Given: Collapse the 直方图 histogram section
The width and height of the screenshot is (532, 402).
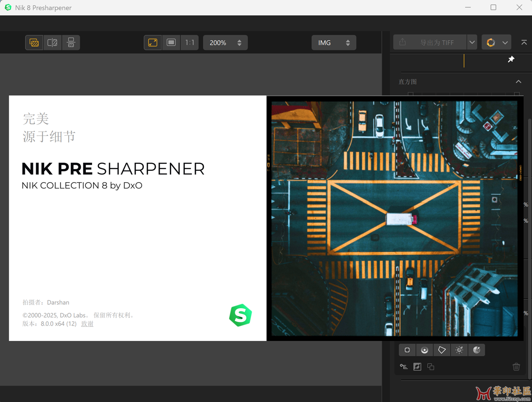Looking at the screenshot, I should [x=519, y=82].
